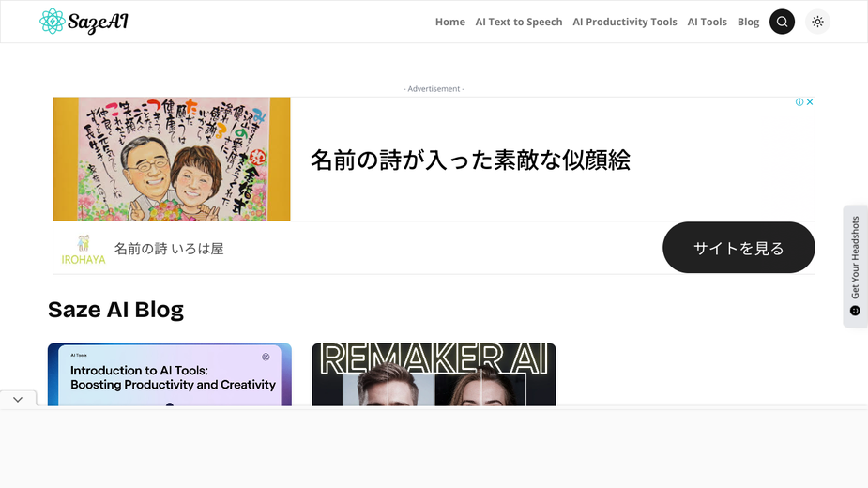Click the Saze AI Blog heading
The image size is (868, 488).
115,310
